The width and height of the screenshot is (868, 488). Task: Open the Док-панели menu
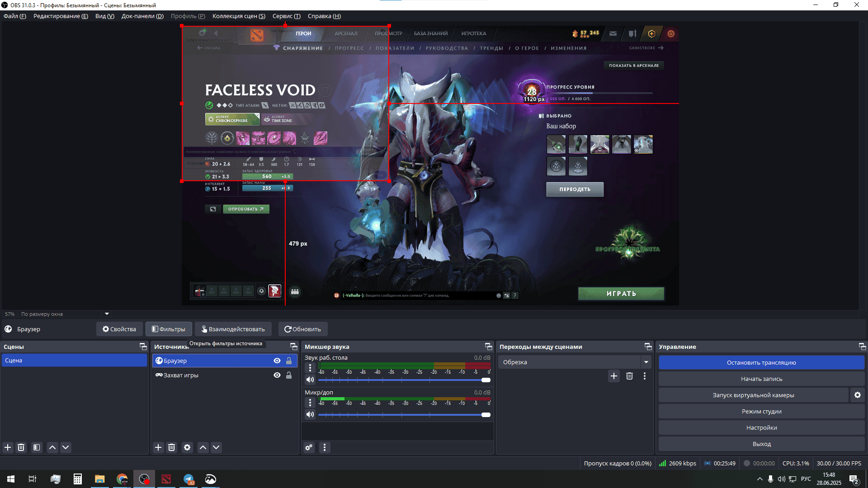coord(142,16)
